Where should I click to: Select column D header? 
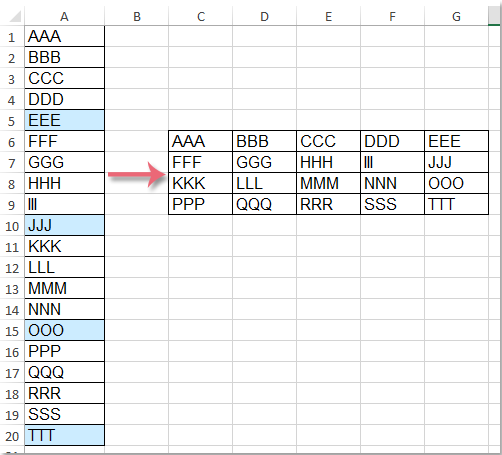(264, 17)
